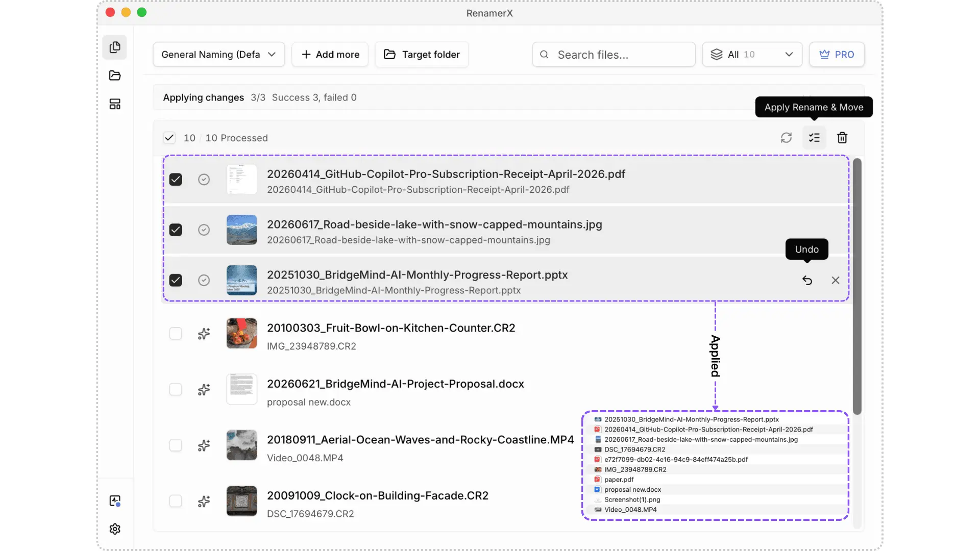980x551 pixels.
Task: Uncheck the Road-beside-lake jpg checkbox
Action: (x=176, y=230)
